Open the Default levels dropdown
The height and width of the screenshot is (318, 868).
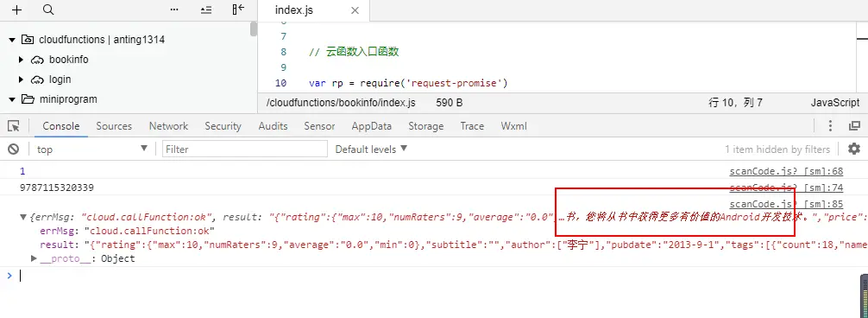pos(371,149)
